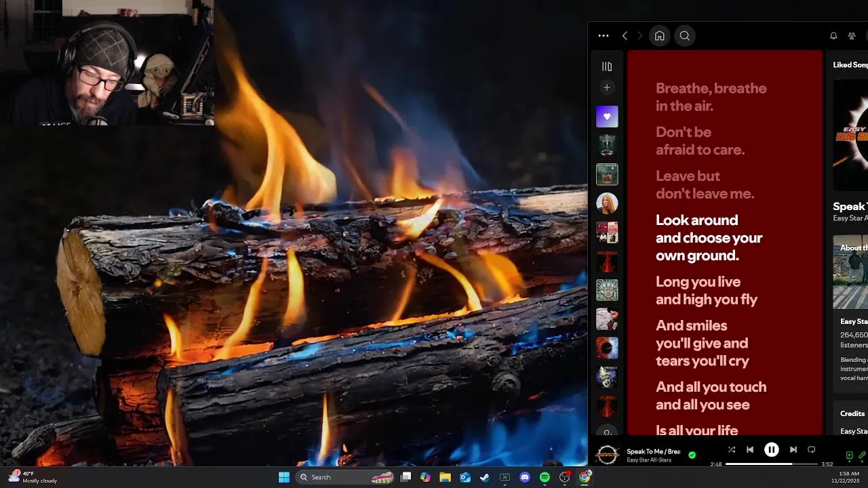Go forward in Spotify navigation
The image size is (868, 488).
click(x=639, y=36)
